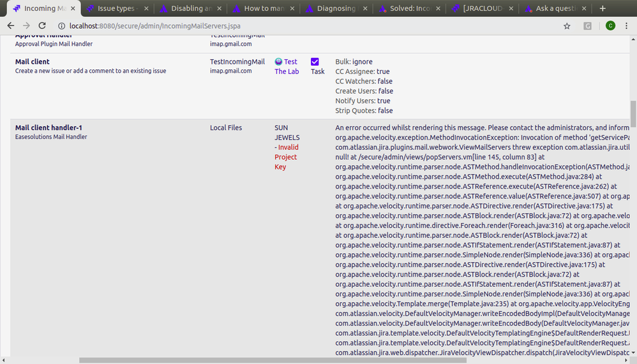Click 'Easesolutions Mail Handler' text
Viewport: 637px width, 364px height.
coord(51,137)
